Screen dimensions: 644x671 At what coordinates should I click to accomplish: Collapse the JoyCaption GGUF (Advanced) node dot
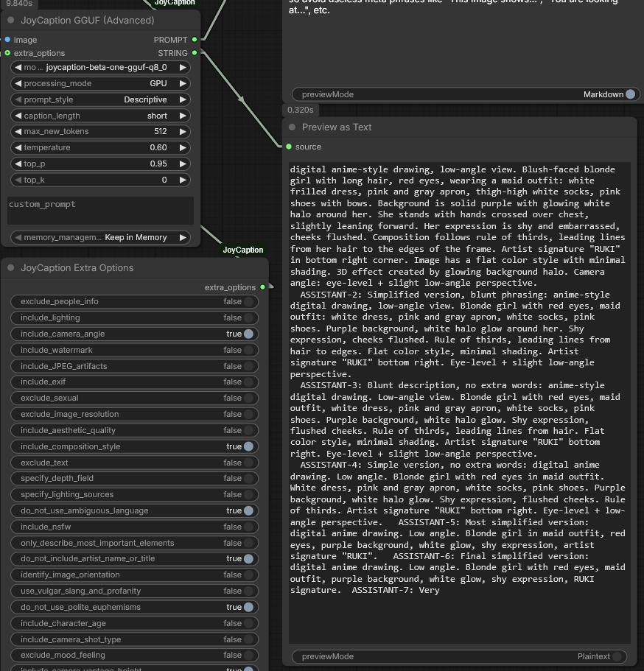point(11,20)
